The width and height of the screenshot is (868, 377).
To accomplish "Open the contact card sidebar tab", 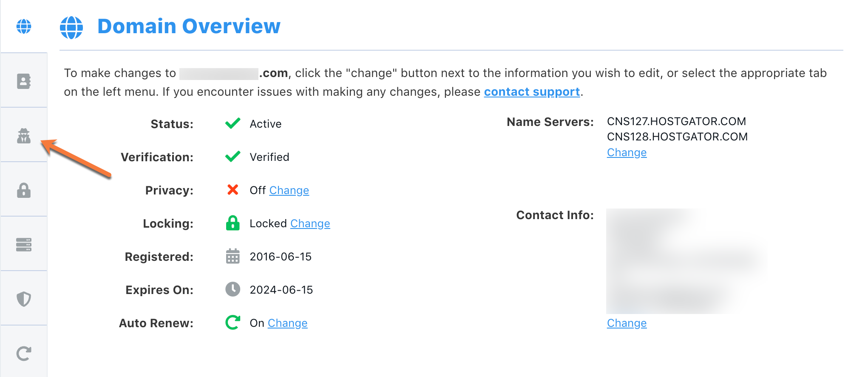I will coord(24,81).
